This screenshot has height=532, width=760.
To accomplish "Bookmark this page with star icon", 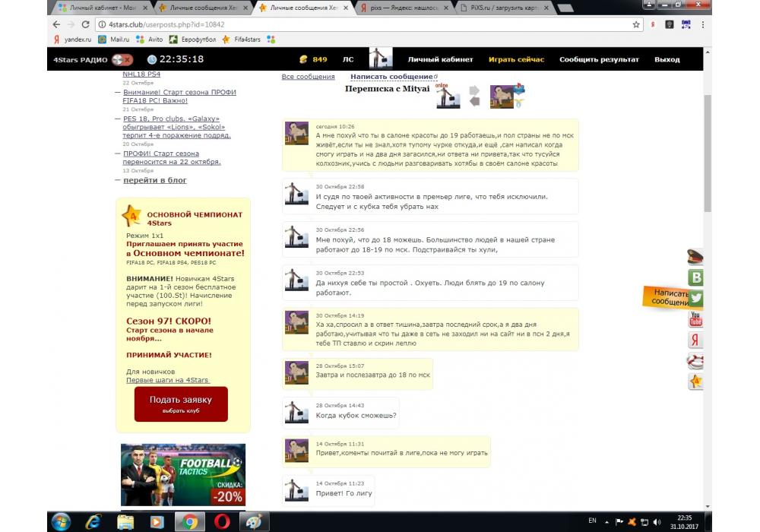I will (636, 24).
